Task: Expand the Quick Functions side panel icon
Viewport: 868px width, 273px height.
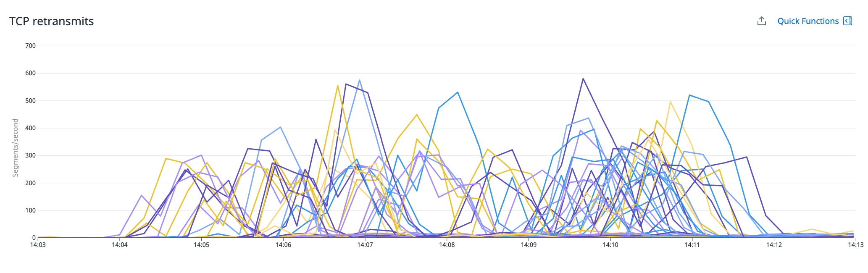Action: click(848, 21)
